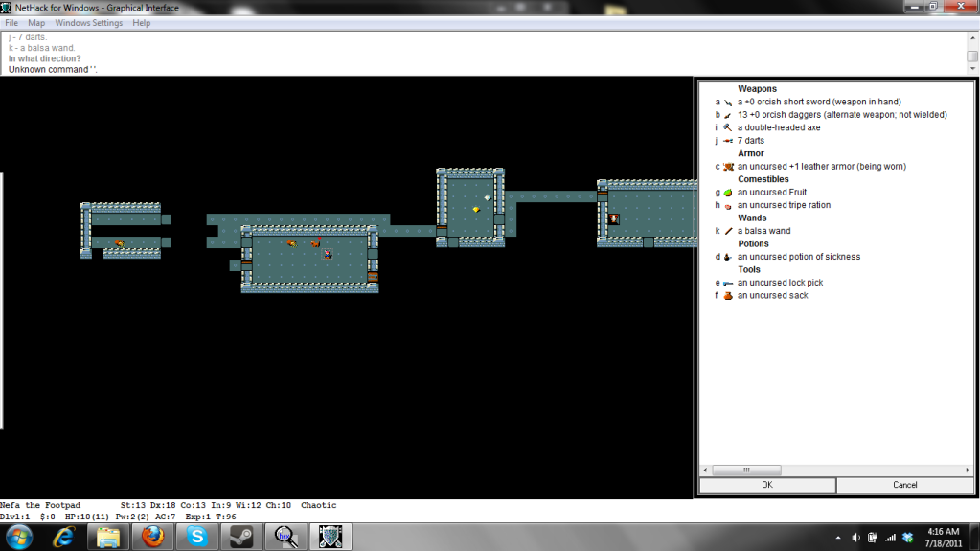Click 'an uncursed potion of sickness' entry
This screenshot has height=551, width=980.
click(x=799, y=257)
